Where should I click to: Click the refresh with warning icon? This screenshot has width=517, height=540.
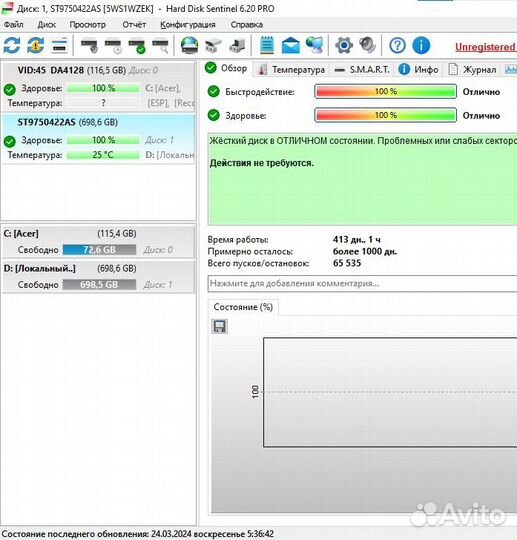coord(35,45)
